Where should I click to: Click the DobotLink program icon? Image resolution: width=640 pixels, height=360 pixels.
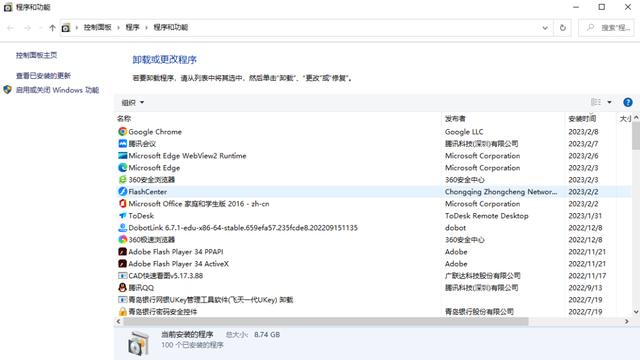(x=122, y=227)
